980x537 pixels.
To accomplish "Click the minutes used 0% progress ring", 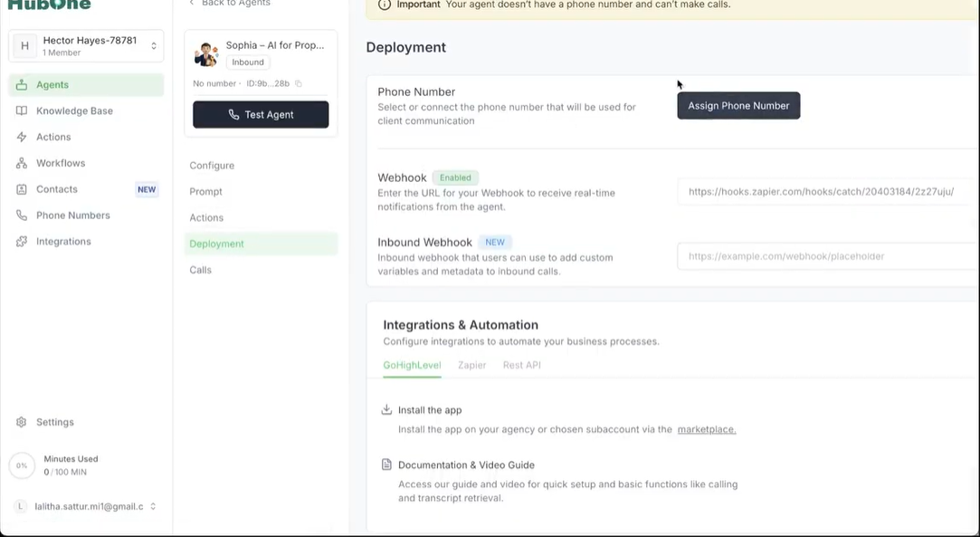I will click(22, 465).
